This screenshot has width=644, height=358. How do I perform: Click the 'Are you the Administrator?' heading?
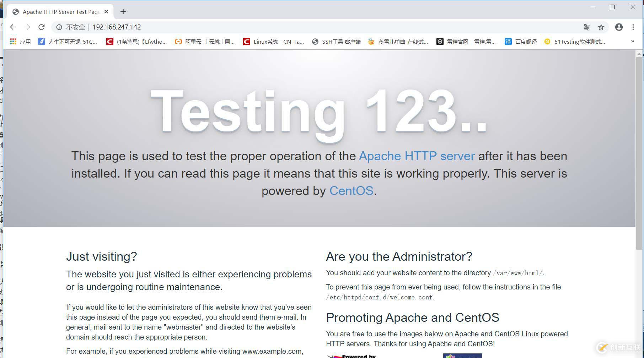coord(399,256)
